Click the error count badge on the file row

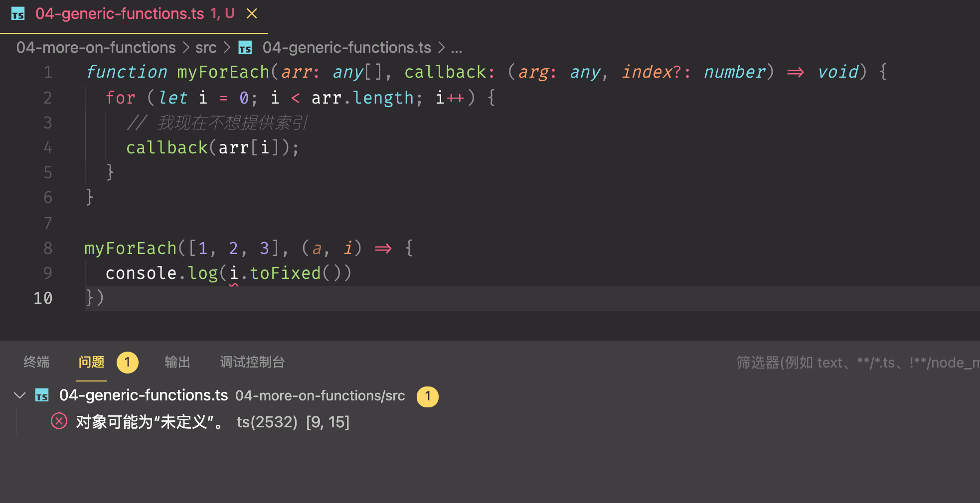click(x=427, y=396)
